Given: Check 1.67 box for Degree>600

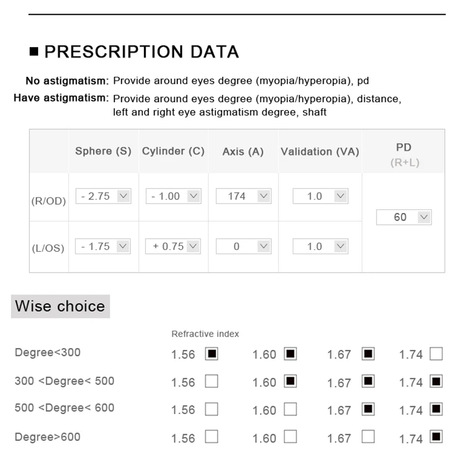Looking at the screenshot, I should coord(368,437).
